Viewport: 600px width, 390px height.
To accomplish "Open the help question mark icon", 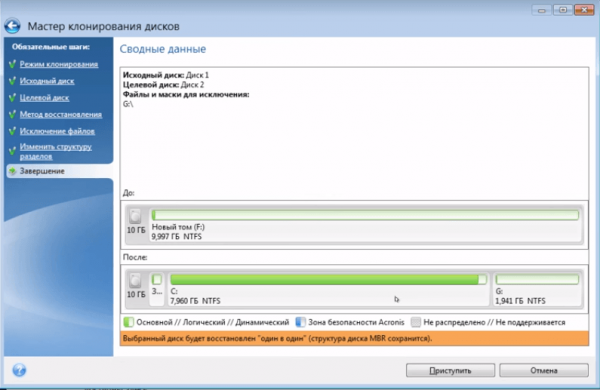I will click(19, 370).
